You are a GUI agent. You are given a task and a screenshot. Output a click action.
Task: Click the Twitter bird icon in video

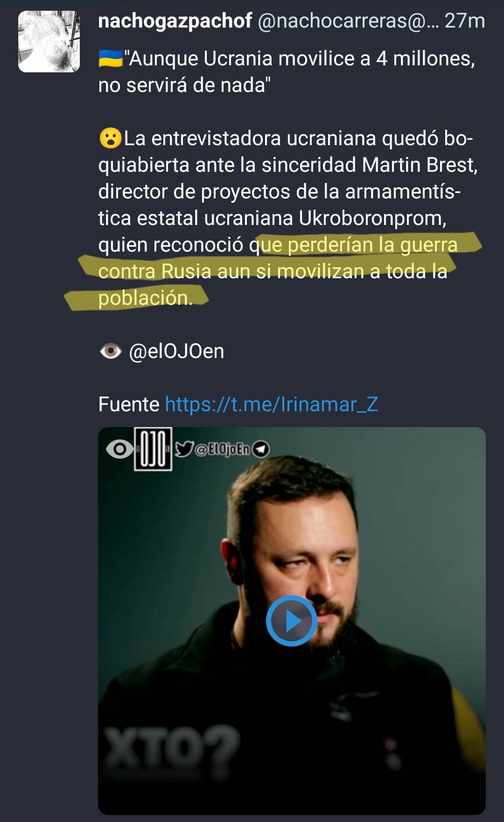184,449
